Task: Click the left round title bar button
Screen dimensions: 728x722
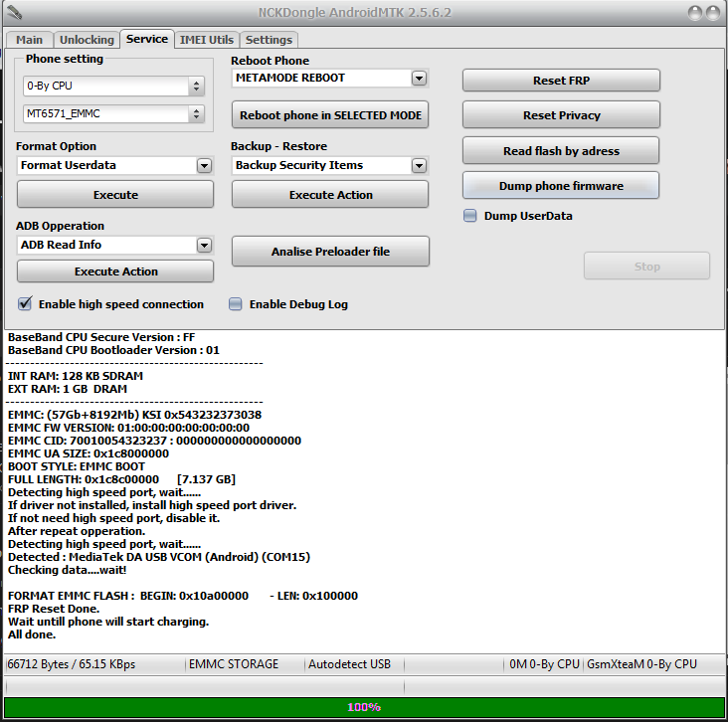Action: 695,13
